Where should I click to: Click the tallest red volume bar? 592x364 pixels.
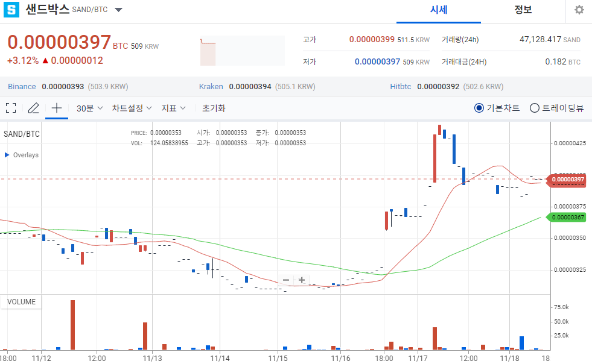click(72, 325)
